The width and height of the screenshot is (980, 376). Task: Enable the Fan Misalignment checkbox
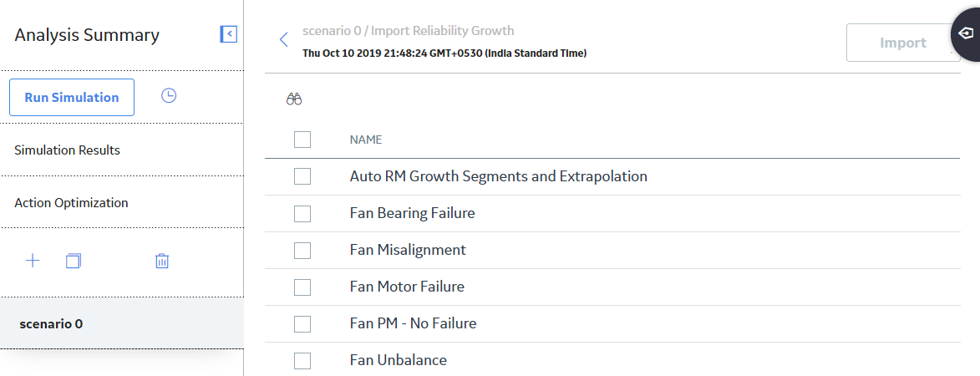[x=302, y=251]
